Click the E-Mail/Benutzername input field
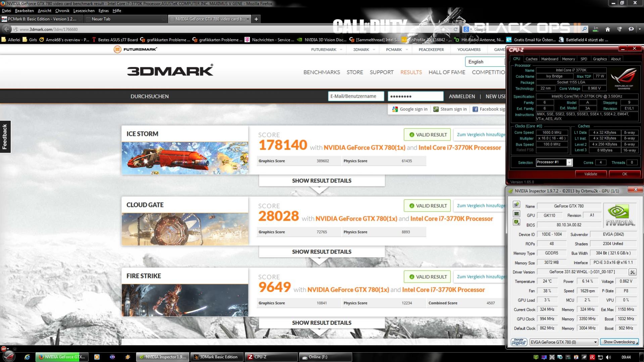 point(356,96)
